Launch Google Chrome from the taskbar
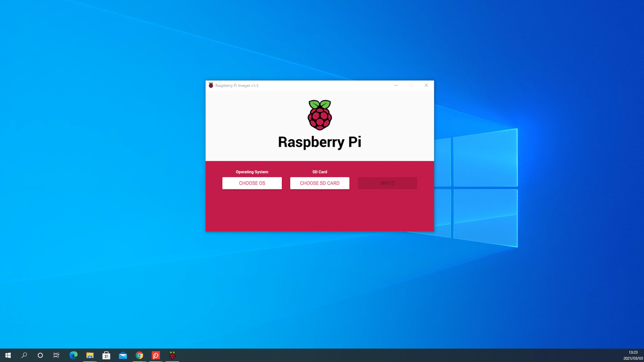Image resolution: width=644 pixels, height=362 pixels. pyautogui.click(x=139, y=355)
